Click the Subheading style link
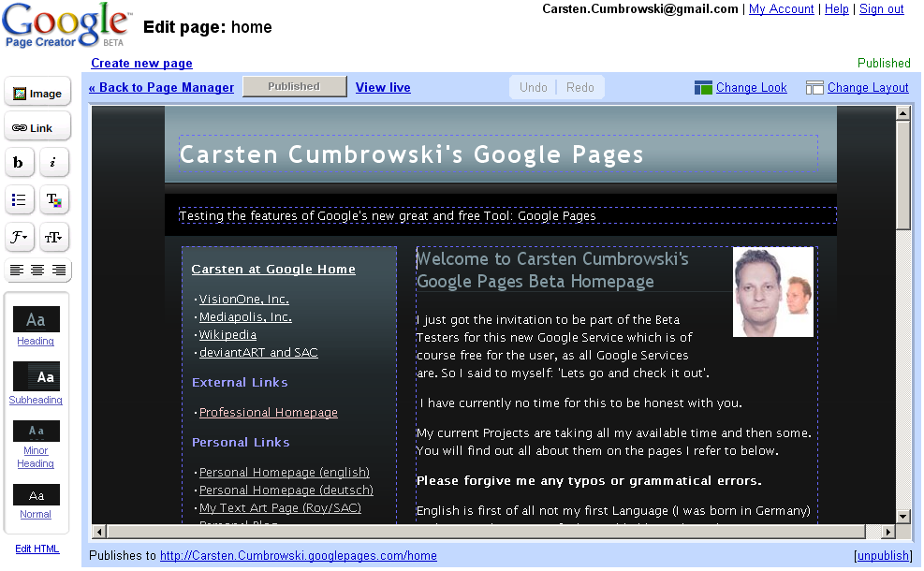The width and height of the screenshot is (924, 571). point(36,400)
